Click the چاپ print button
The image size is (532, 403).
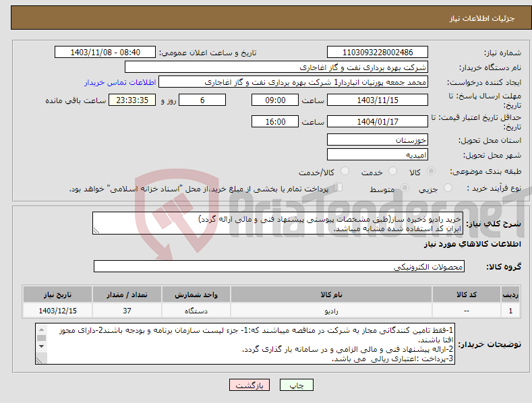pos(297,385)
